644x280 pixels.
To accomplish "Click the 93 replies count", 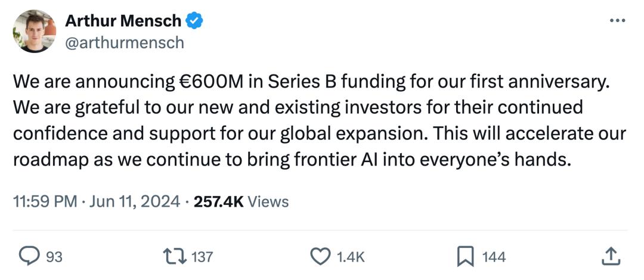I will click(54, 257).
